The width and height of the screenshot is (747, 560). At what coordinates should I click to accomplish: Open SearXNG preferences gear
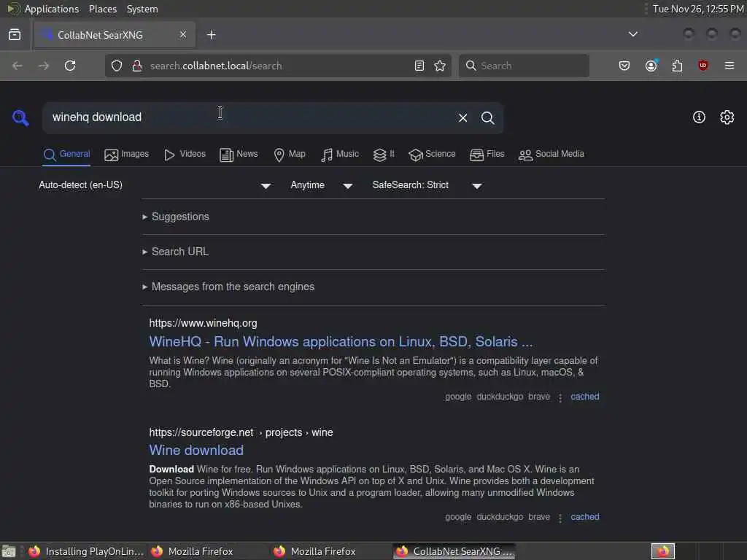pos(727,117)
